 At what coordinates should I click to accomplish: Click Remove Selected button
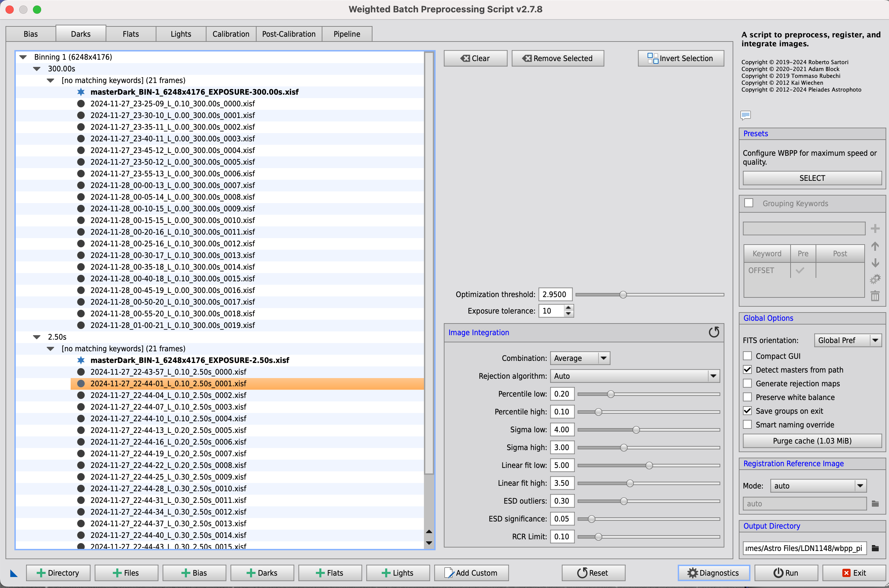pyautogui.click(x=558, y=58)
